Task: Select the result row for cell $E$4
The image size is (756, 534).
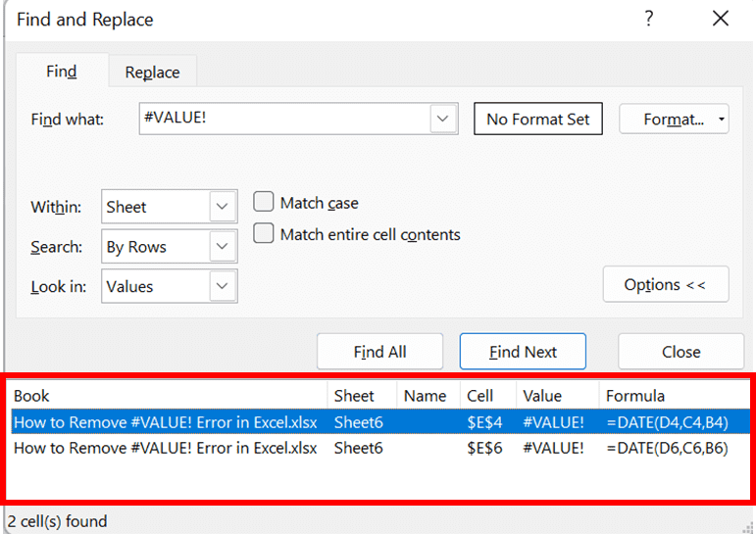Action: (380, 422)
